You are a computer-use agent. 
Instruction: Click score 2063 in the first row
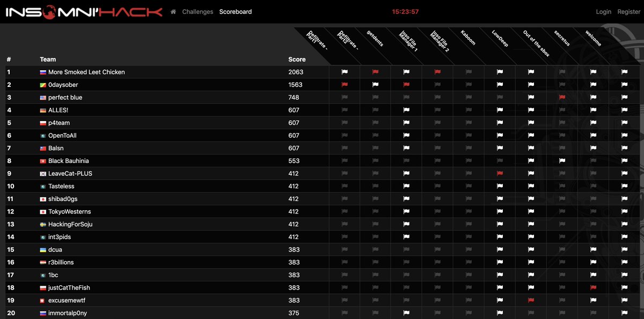pos(296,72)
